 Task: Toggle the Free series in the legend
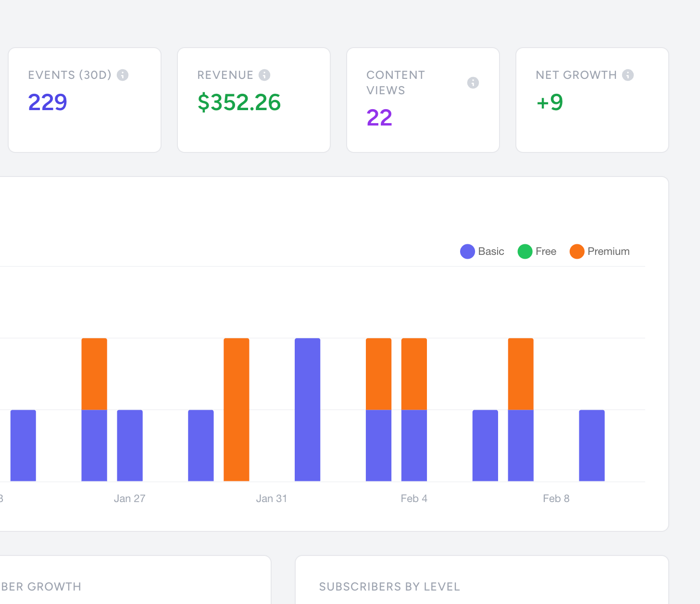[x=537, y=251]
